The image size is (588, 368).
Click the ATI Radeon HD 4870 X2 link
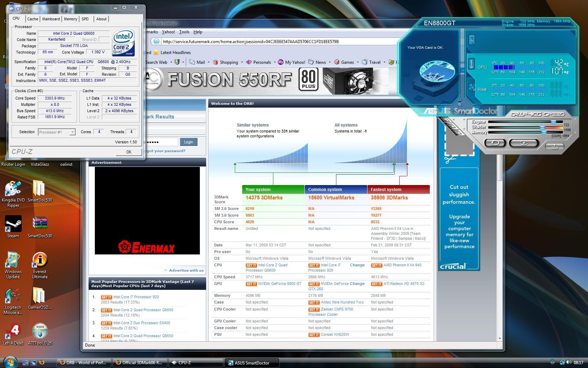pyautogui.click(x=404, y=284)
